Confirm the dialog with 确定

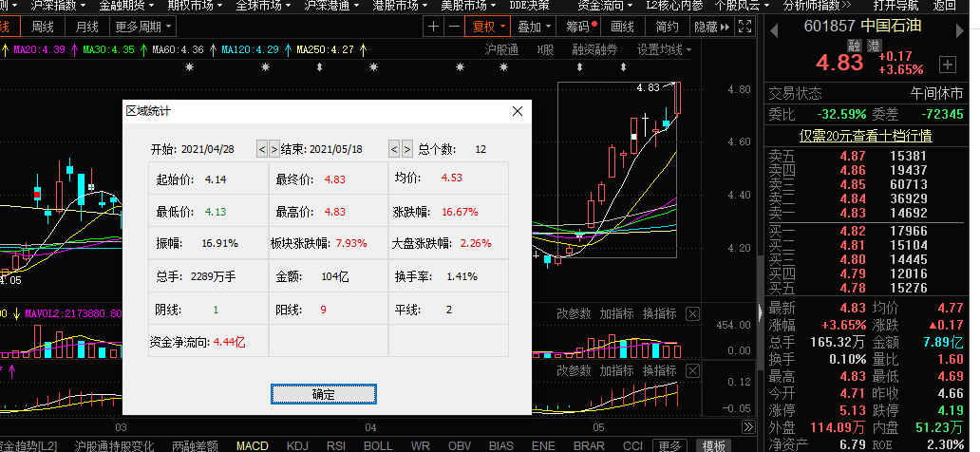pyautogui.click(x=324, y=394)
